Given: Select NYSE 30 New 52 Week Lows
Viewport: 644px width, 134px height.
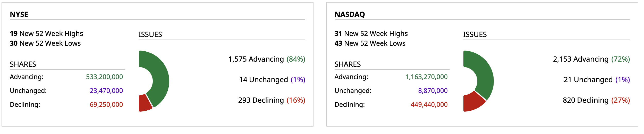Looking at the screenshot, I should click(45, 43).
